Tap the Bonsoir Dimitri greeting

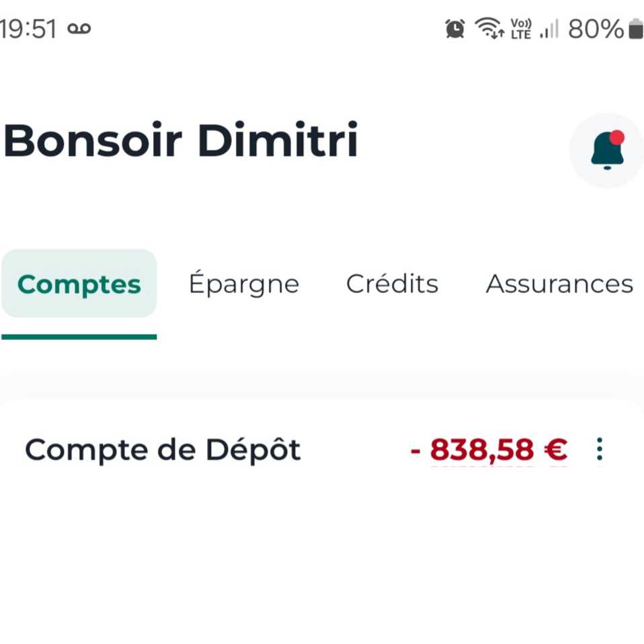point(180,140)
